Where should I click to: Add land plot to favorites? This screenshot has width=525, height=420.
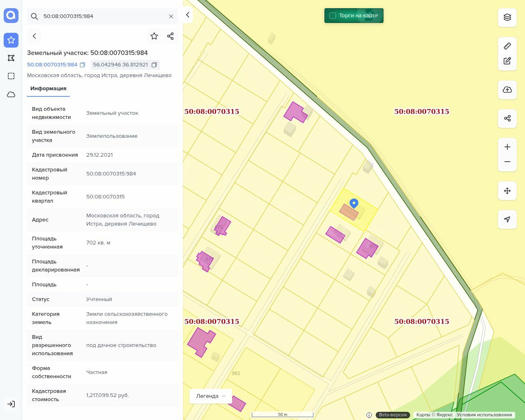point(154,36)
